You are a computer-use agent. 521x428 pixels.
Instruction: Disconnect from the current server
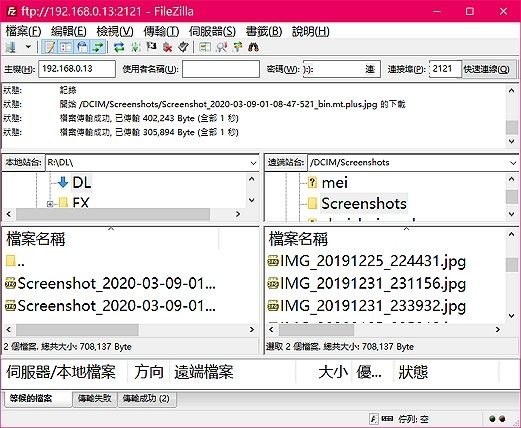(167, 47)
